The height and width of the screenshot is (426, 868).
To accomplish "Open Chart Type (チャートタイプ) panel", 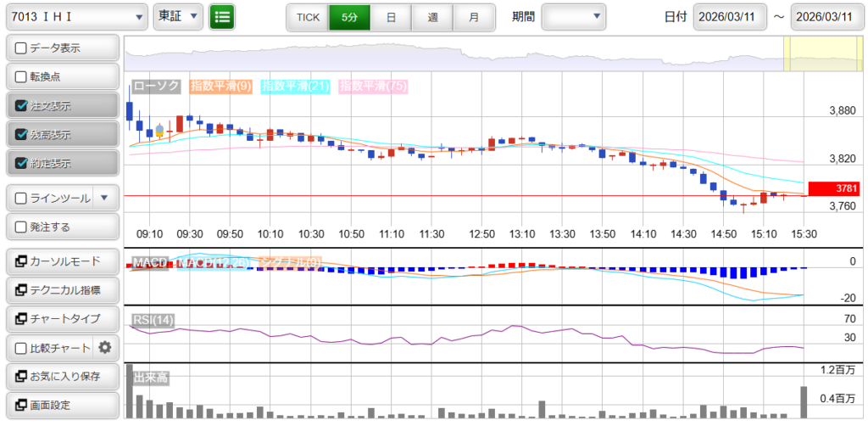I will point(62,318).
